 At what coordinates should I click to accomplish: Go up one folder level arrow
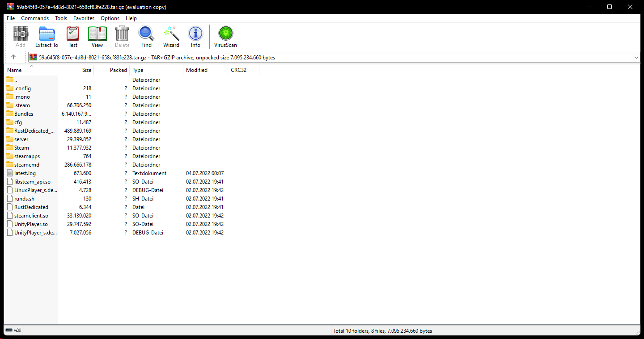coord(13,57)
